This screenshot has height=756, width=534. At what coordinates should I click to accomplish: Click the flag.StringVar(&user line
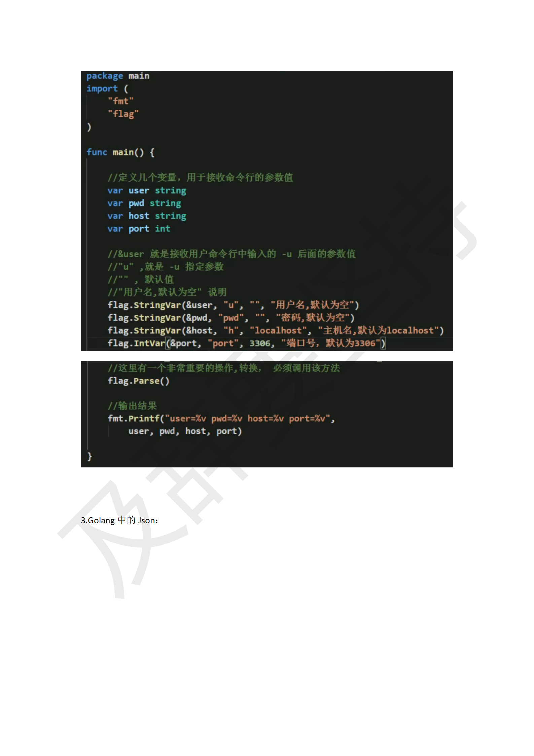[233, 305]
